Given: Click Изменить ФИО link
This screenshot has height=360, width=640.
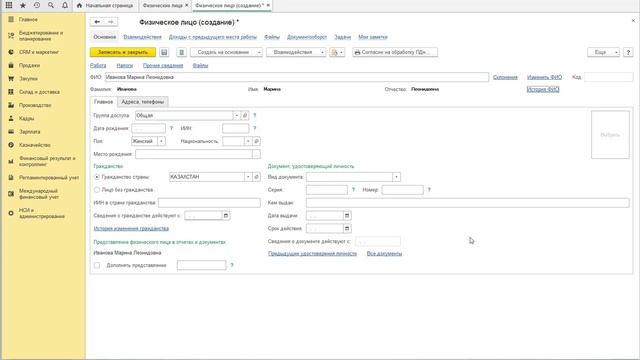Looking at the screenshot, I should (x=544, y=77).
